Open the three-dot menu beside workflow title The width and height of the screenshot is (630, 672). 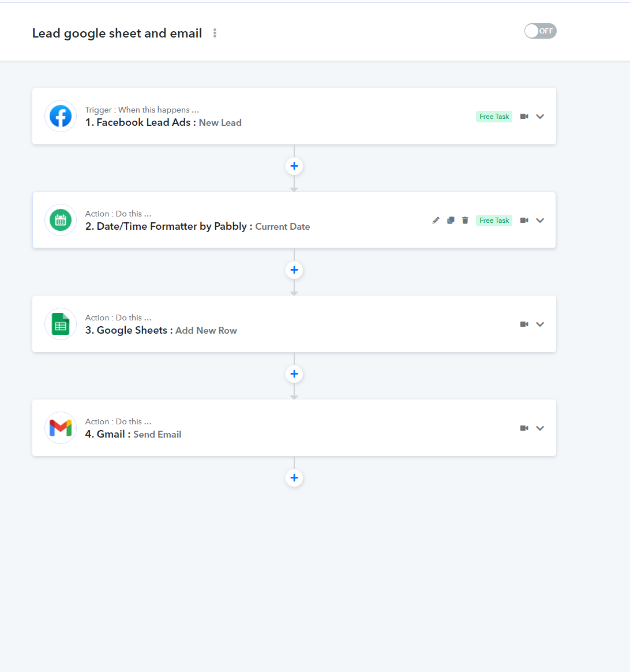[x=215, y=33]
